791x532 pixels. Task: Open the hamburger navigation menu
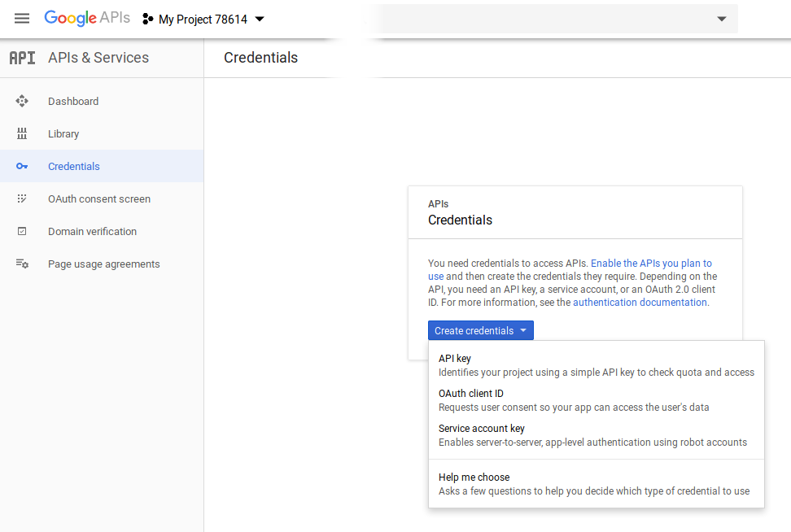22,19
